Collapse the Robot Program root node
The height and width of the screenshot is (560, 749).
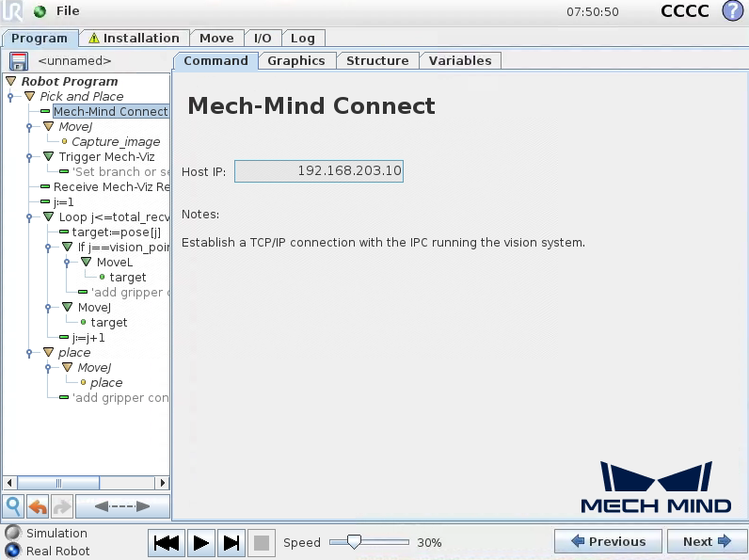click(11, 81)
